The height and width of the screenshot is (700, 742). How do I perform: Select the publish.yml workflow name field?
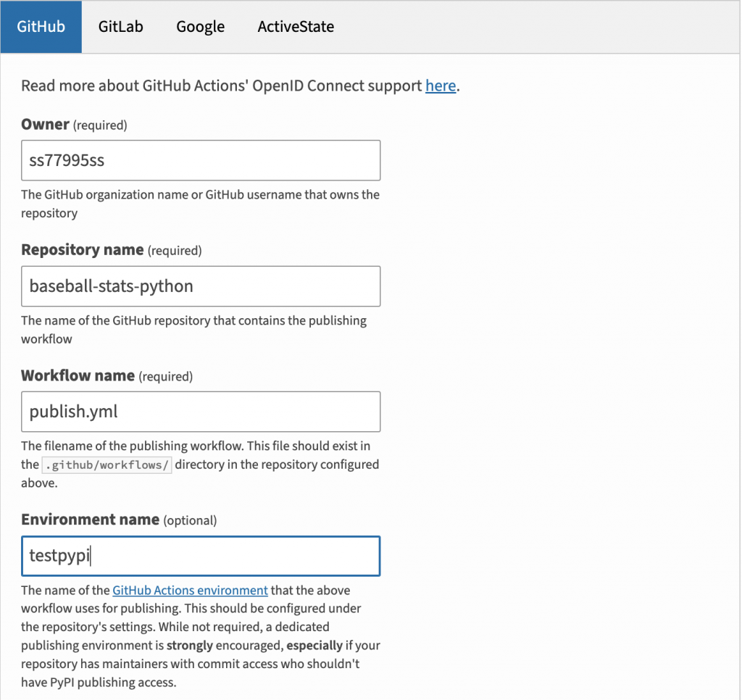click(201, 412)
